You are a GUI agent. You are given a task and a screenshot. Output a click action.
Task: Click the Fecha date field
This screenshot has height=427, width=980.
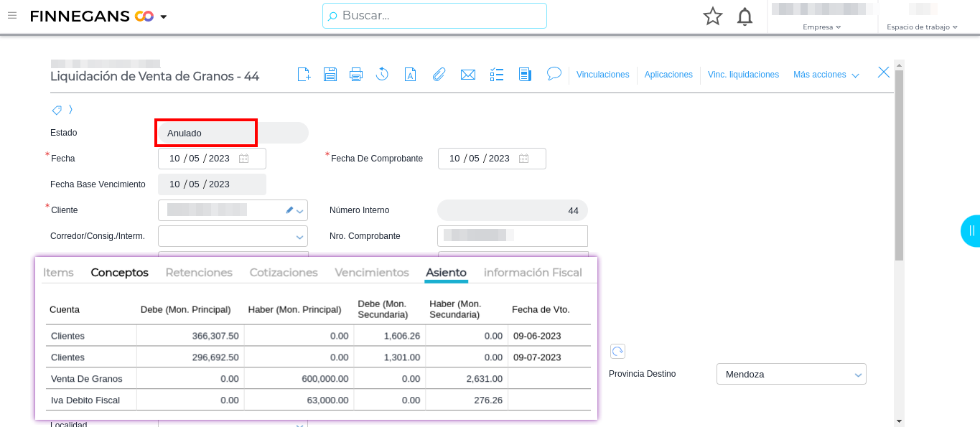pyautogui.click(x=212, y=159)
